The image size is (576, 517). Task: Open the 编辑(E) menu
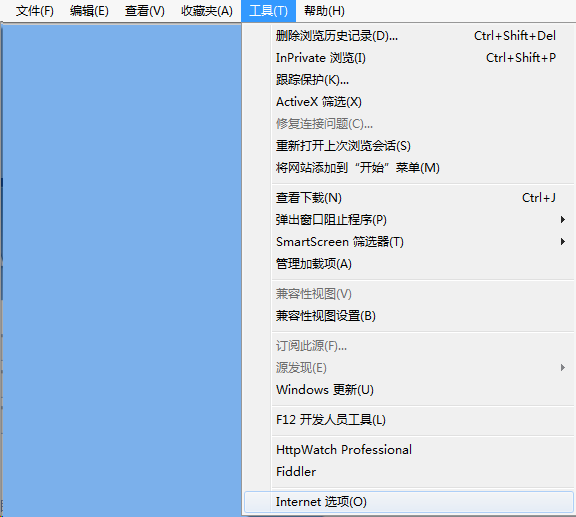pyautogui.click(x=89, y=11)
